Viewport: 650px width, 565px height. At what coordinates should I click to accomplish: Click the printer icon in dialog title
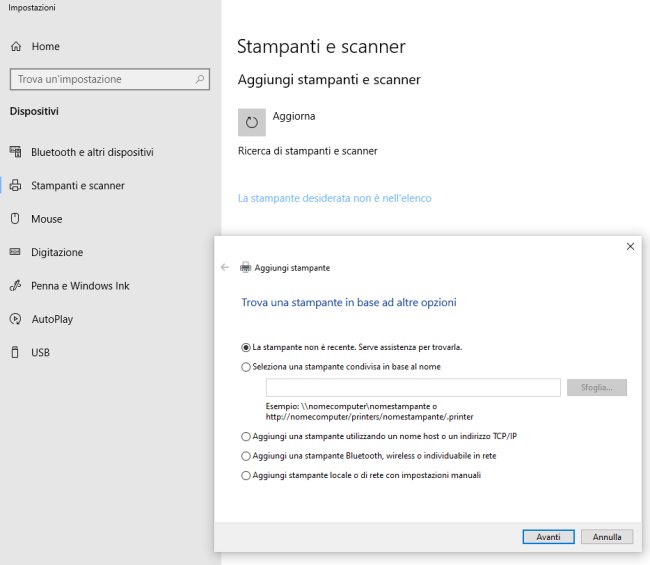point(245,267)
